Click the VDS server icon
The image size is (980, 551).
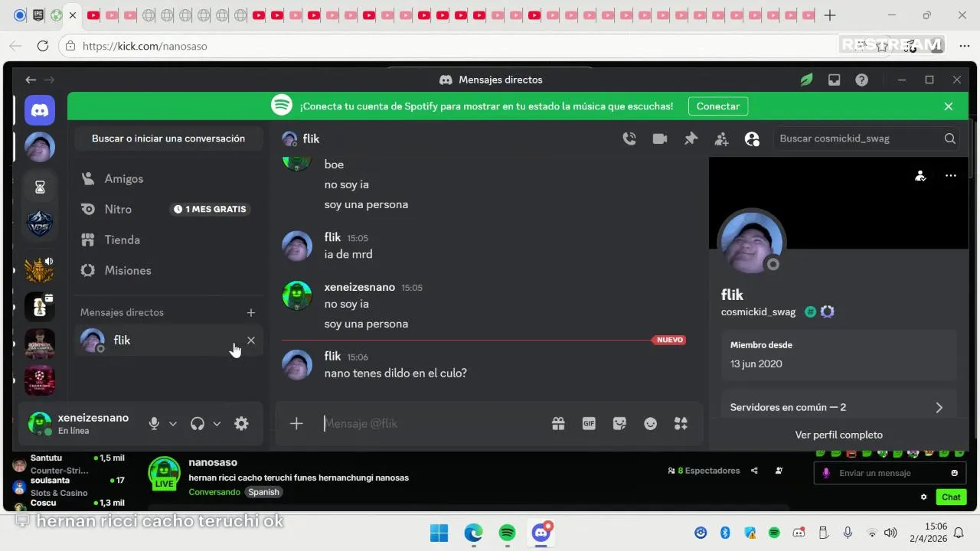[x=40, y=224]
